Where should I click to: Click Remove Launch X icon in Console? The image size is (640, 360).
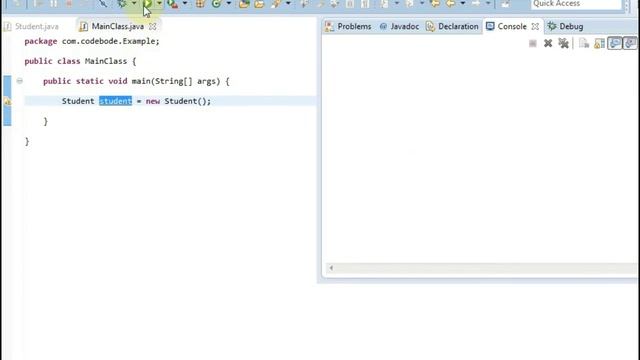pos(548,43)
